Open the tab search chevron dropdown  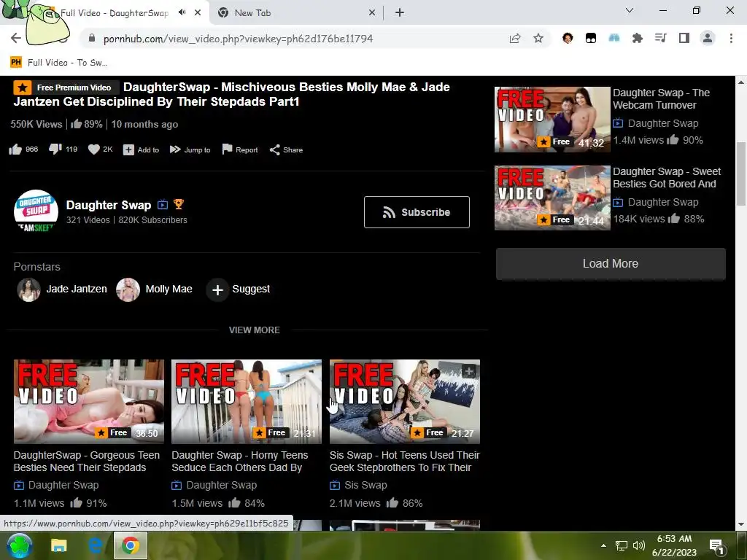(x=630, y=10)
